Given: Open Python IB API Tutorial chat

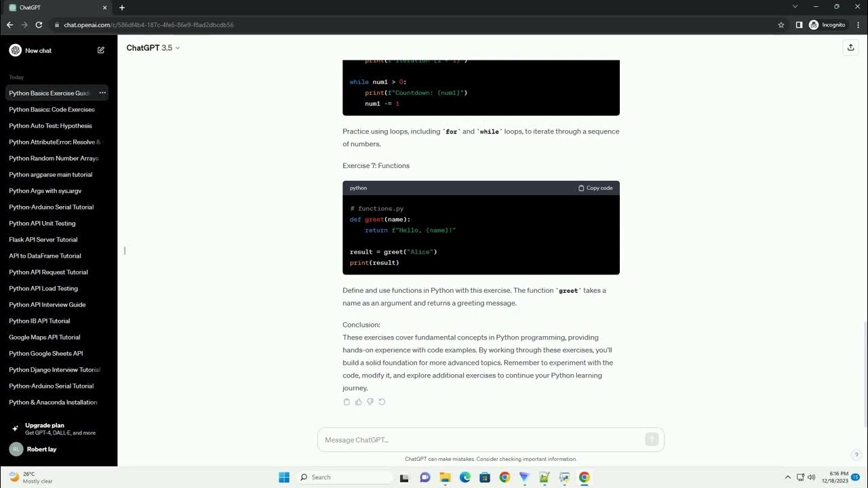Looking at the screenshot, I should (x=57, y=321).
